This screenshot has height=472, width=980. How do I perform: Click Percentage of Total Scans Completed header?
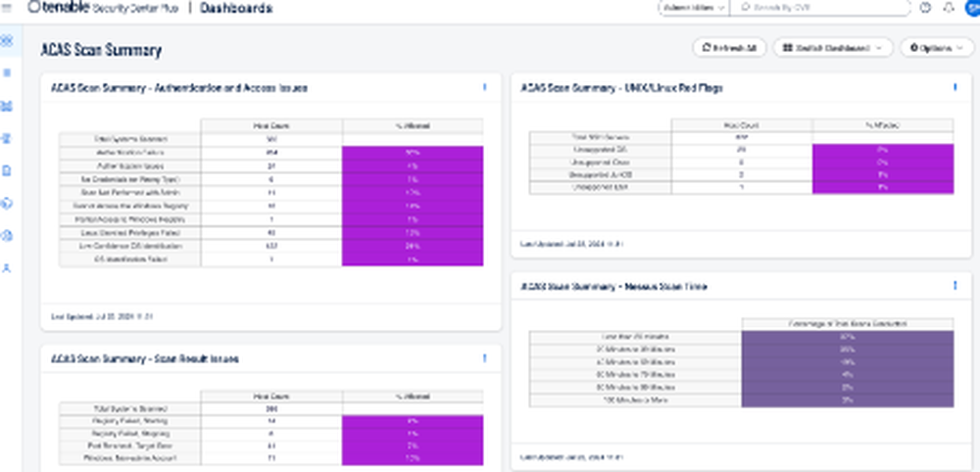coord(848,324)
